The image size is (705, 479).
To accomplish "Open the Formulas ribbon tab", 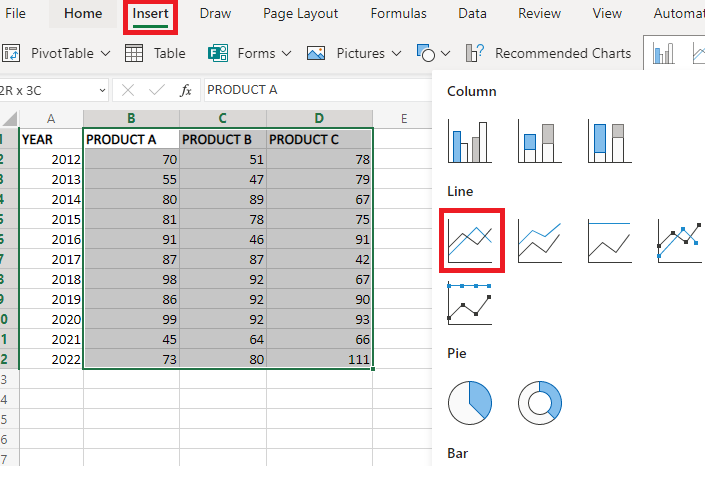I will (398, 14).
